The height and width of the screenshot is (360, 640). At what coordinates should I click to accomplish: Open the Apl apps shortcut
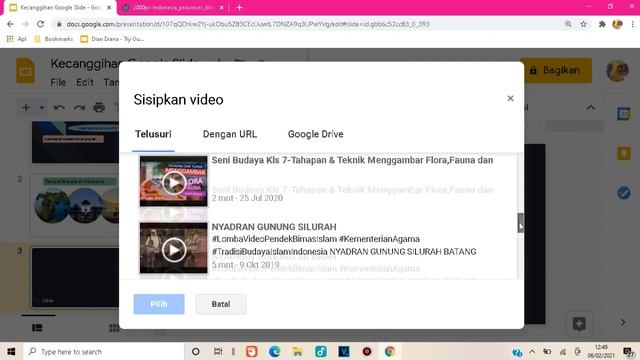16,39
